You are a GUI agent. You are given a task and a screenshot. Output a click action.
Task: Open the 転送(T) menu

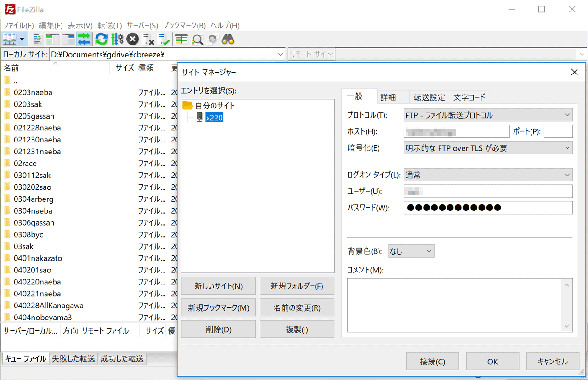(x=109, y=26)
